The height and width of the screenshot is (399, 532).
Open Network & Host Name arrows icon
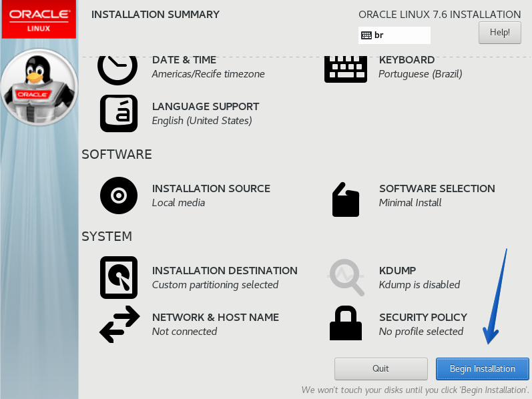[119, 324]
